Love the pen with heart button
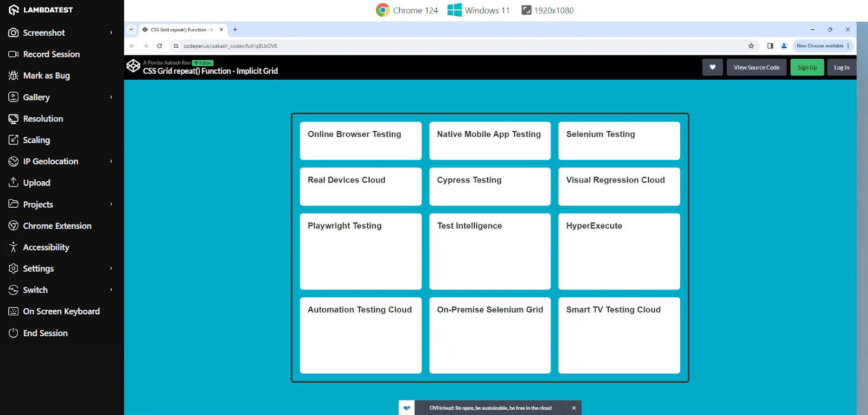Viewport: 868px width, 415px height. point(712,67)
